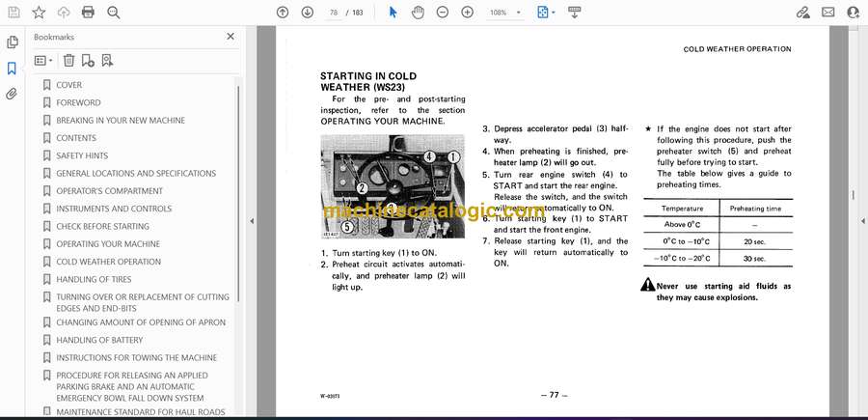Click the Print file icon

pyautogui.click(x=89, y=13)
